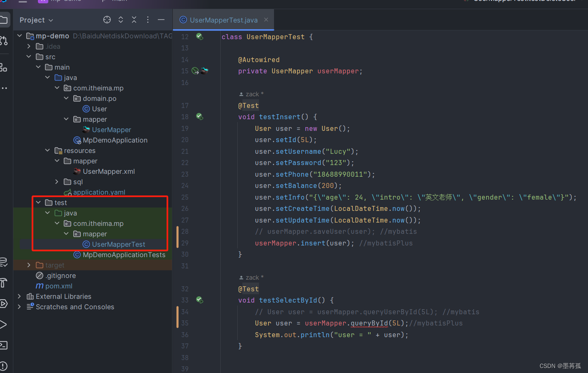Open Project panel options menu
Screen dimensions: 588x373
pos(148,20)
